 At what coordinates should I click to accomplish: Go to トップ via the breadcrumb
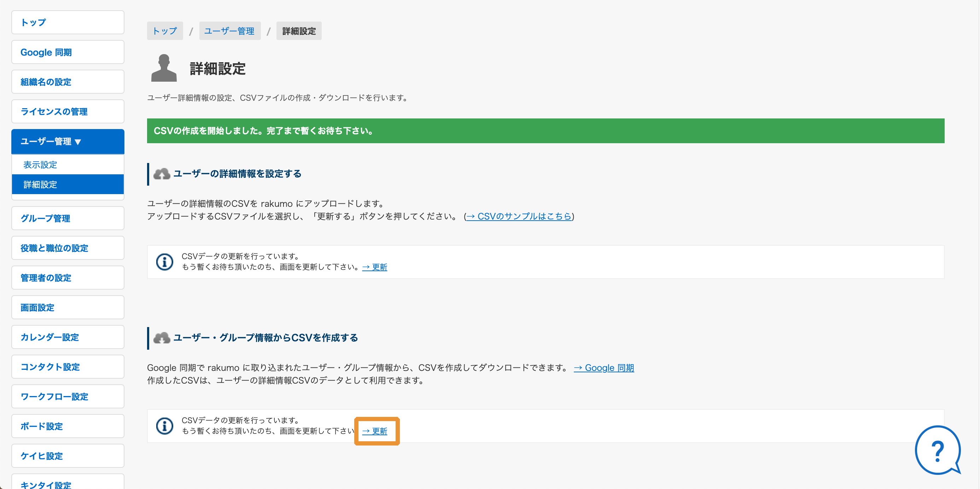(x=165, y=31)
